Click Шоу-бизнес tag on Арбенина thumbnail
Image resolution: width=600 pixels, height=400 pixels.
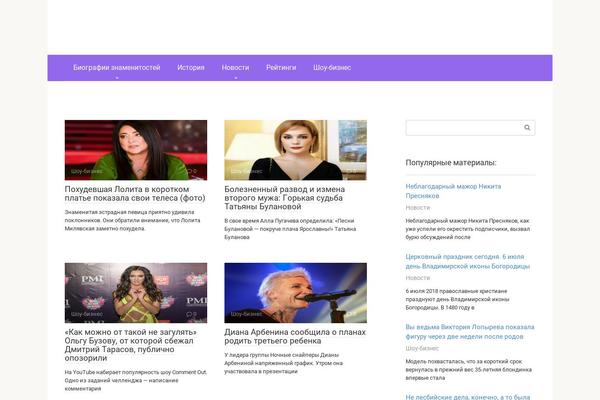click(x=246, y=314)
